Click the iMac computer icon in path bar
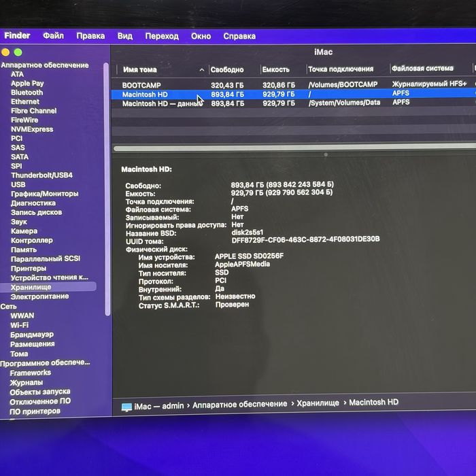The height and width of the screenshot is (476, 476). [x=126, y=407]
